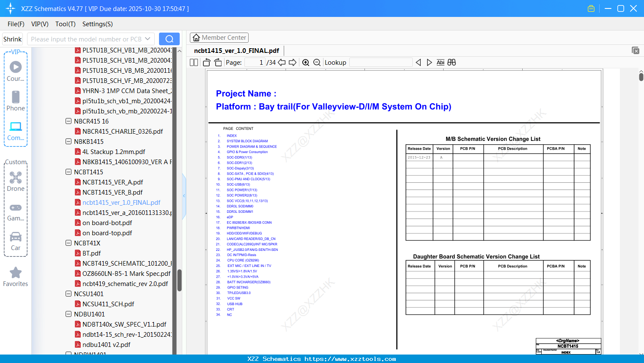Select the Computer category icon

click(x=16, y=131)
